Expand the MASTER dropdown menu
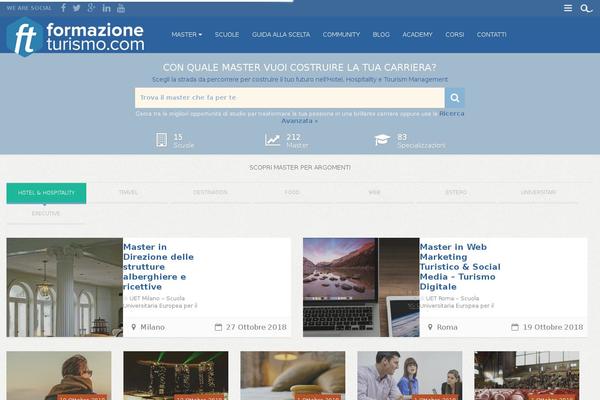This screenshot has width=600, height=400. click(x=187, y=35)
